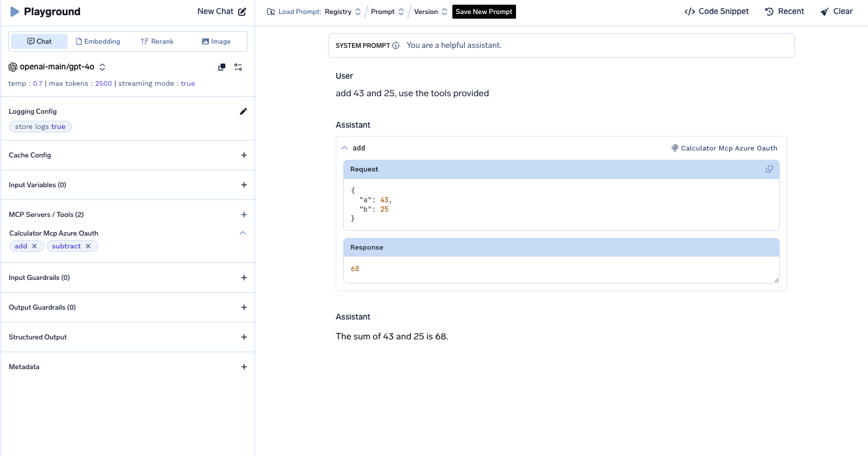Click the store logs true chip

(40, 127)
